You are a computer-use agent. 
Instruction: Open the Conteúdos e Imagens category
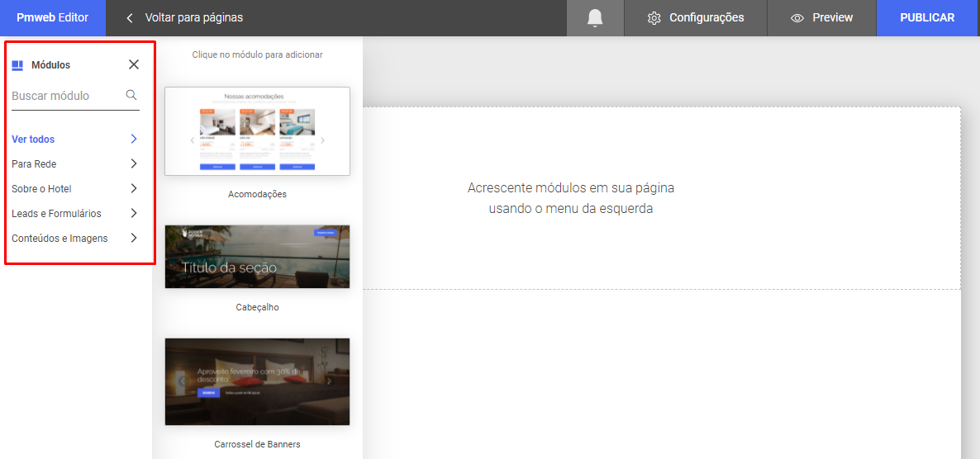[x=59, y=239]
